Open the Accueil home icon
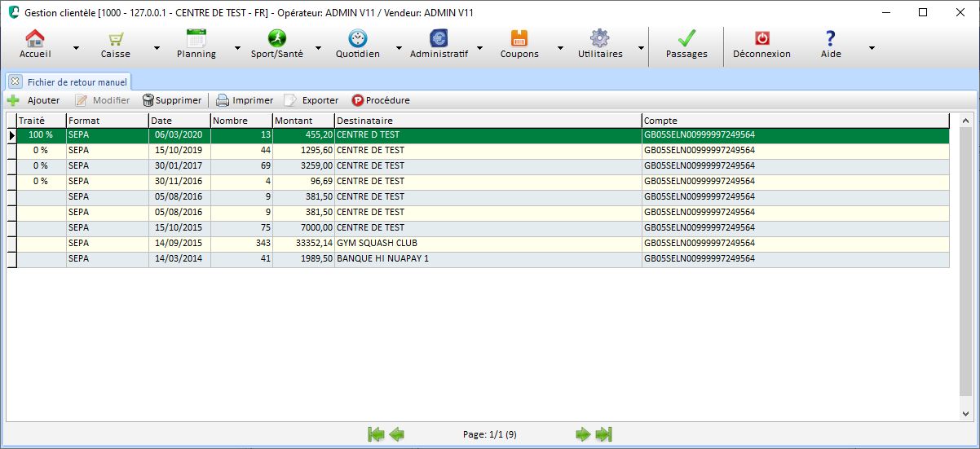Screen dimensions: 980x449 click(x=35, y=39)
